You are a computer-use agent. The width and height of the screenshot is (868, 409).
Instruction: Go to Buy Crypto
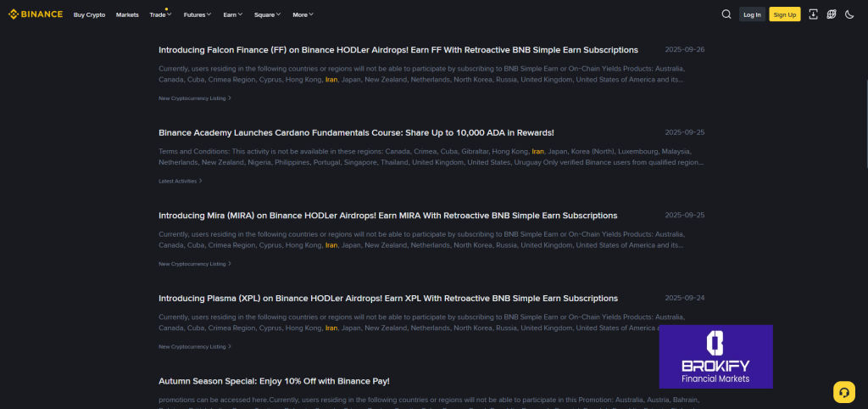click(89, 14)
